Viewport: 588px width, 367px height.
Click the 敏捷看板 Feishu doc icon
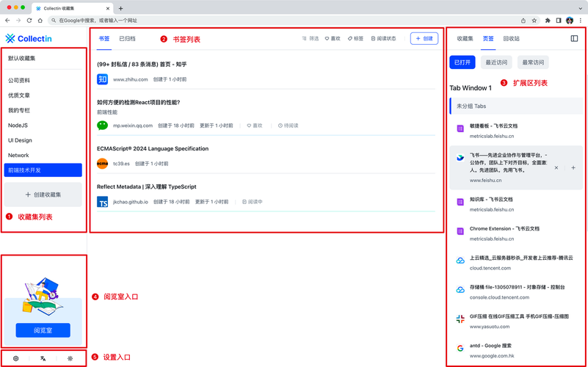460,128
